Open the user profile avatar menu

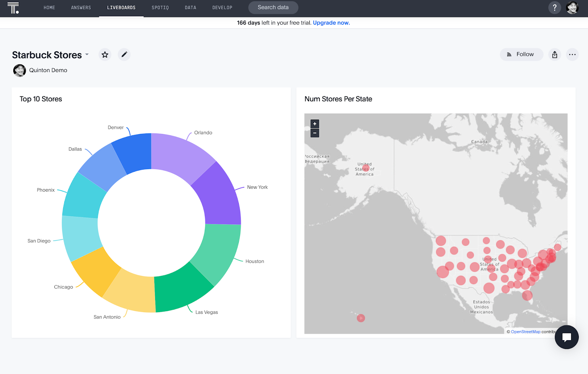coord(572,8)
